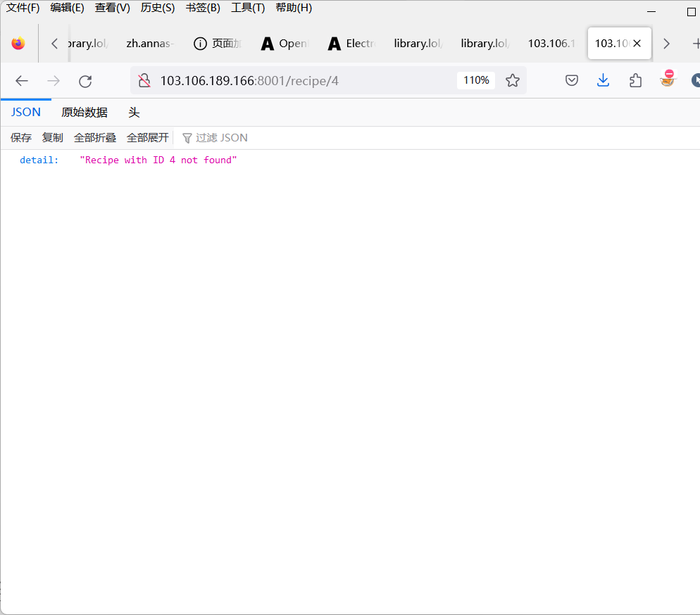
Task: Click the Firefox View icon
Action: [x=18, y=43]
